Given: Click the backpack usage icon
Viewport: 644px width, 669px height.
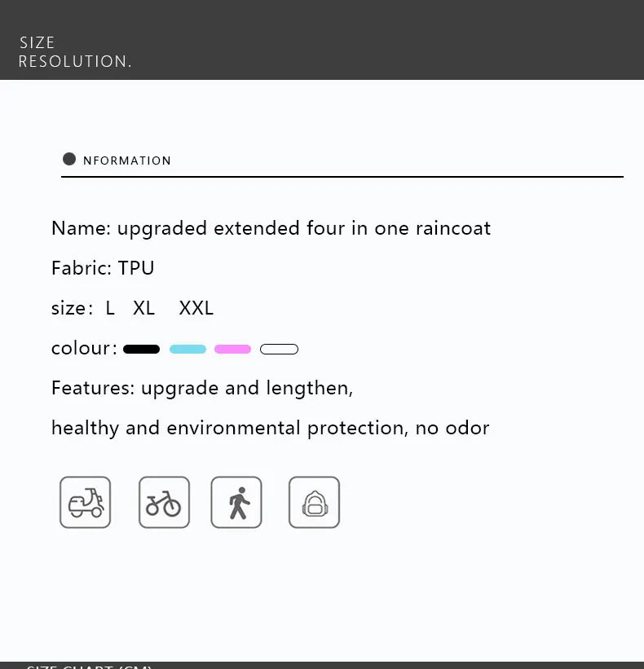Looking at the screenshot, I should [314, 502].
